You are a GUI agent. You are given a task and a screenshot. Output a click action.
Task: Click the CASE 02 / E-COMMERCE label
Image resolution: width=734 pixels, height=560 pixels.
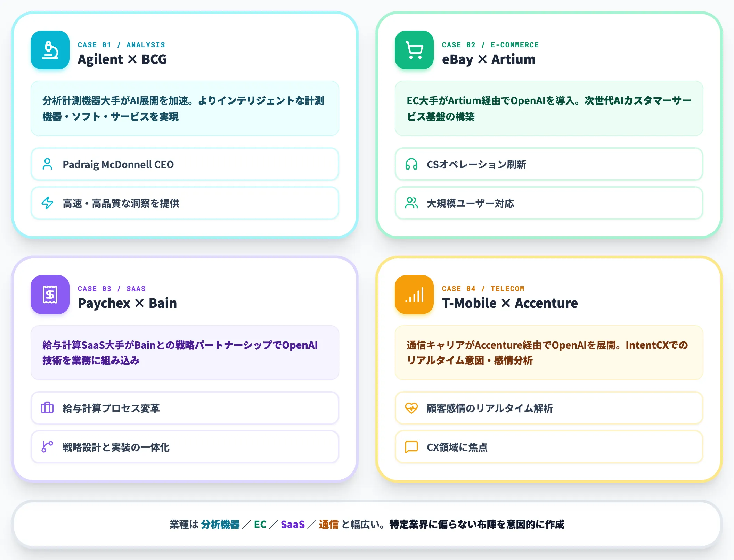(490, 45)
